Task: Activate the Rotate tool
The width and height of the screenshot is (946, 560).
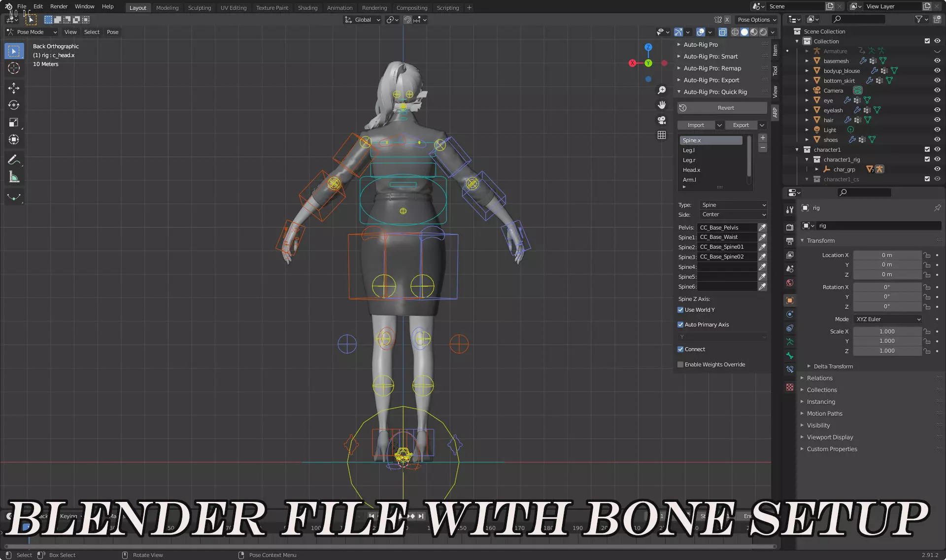Action: 14,105
